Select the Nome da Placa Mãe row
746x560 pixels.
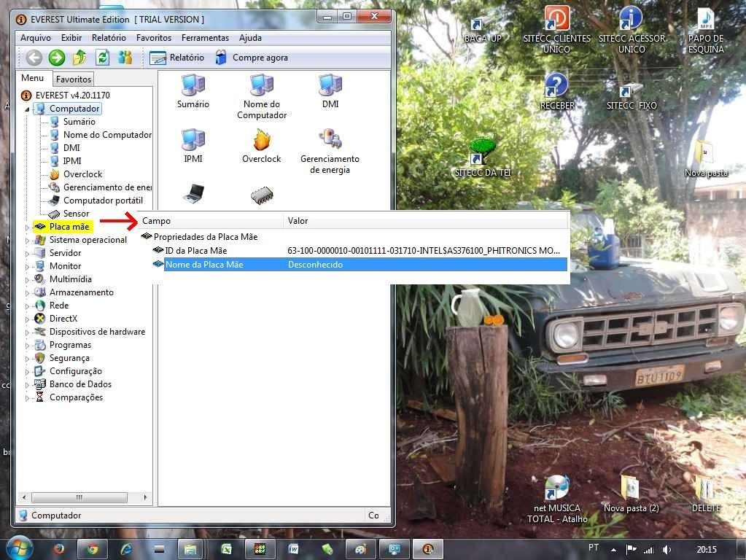(x=360, y=265)
